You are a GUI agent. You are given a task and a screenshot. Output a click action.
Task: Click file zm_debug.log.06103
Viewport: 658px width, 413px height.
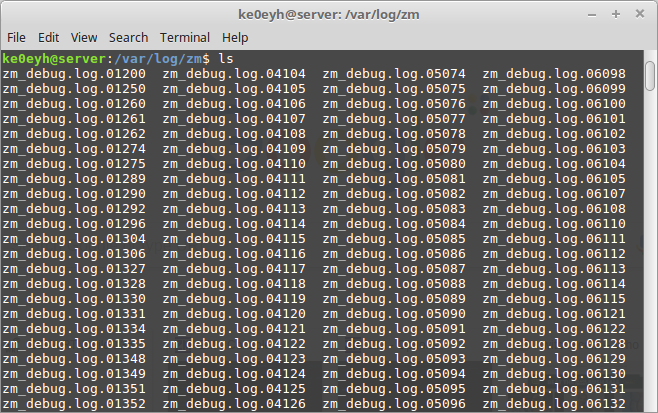[x=554, y=149]
